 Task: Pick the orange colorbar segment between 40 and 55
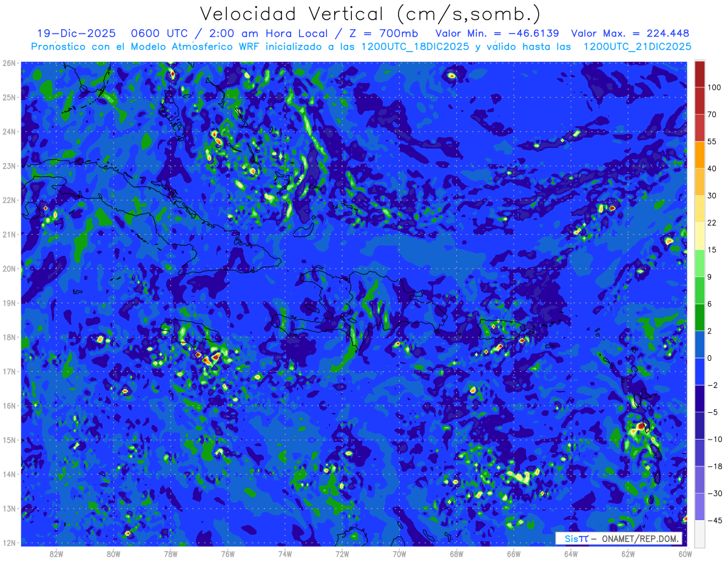click(x=699, y=155)
